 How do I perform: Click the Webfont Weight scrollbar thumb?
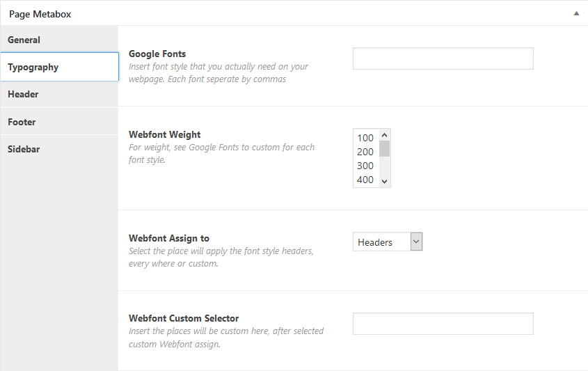click(x=384, y=148)
